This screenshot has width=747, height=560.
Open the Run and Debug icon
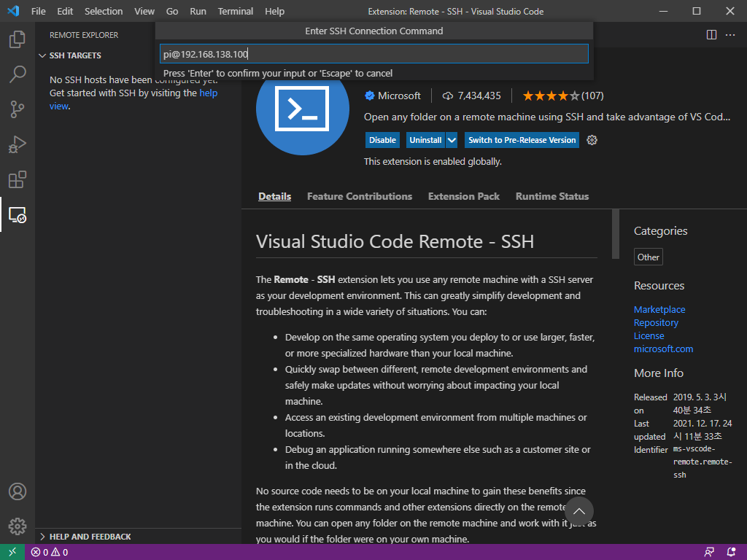(x=18, y=145)
